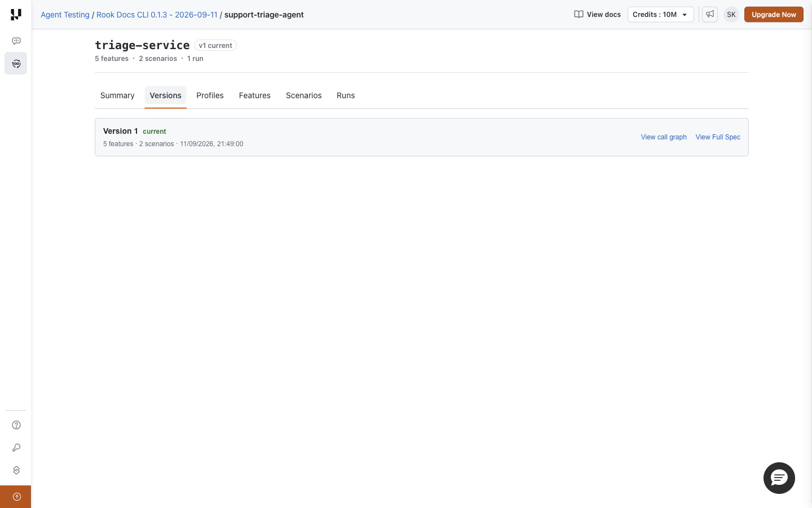This screenshot has width=812, height=508.
Task: Open the View docs link
Action: [x=598, y=15]
